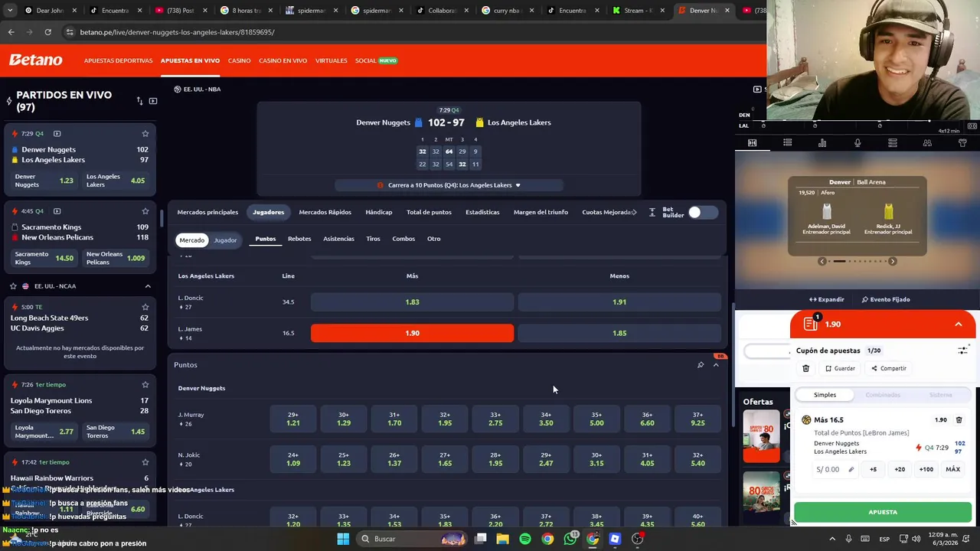Place the bet with APUESTA button
Viewport: 980px width, 551px height.
(883, 512)
